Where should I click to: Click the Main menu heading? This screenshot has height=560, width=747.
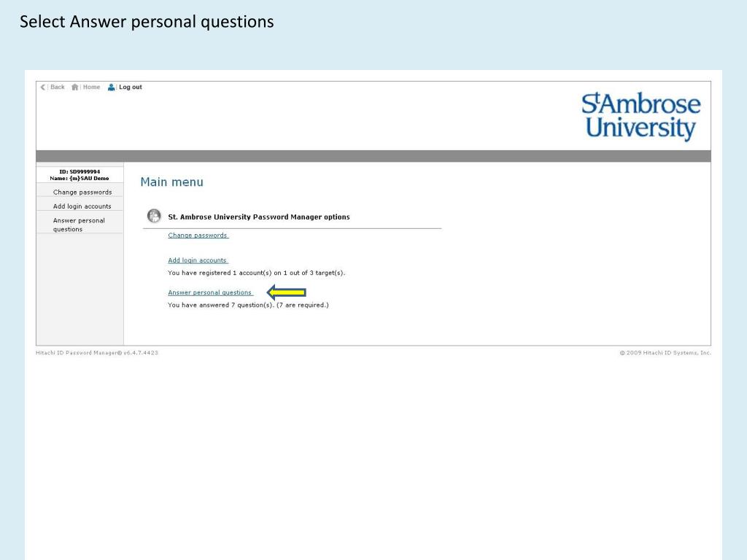point(171,182)
